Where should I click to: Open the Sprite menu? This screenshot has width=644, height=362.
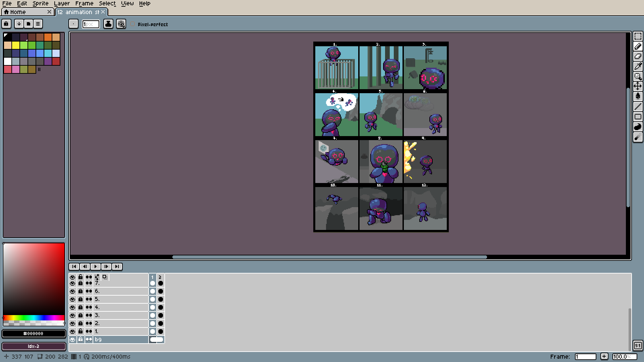click(x=40, y=3)
